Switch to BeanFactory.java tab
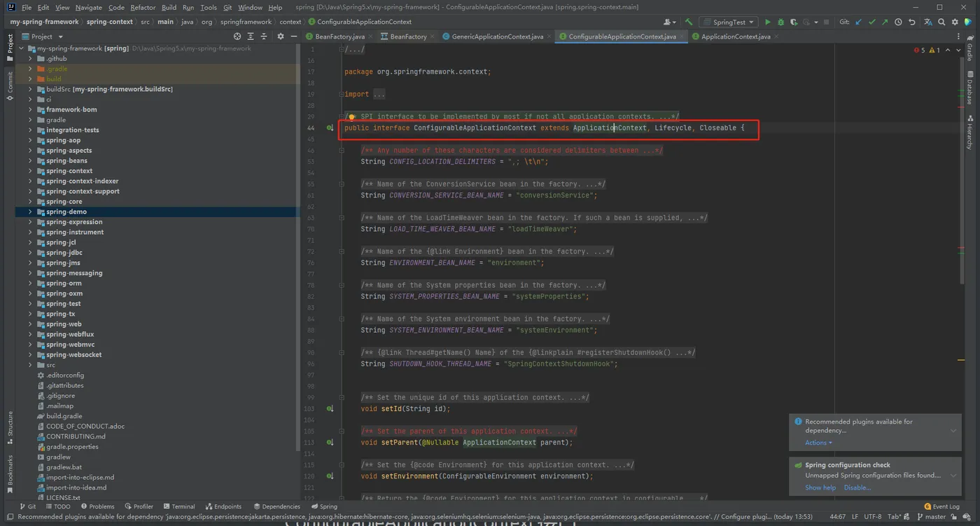This screenshot has height=526, width=980. [x=339, y=36]
